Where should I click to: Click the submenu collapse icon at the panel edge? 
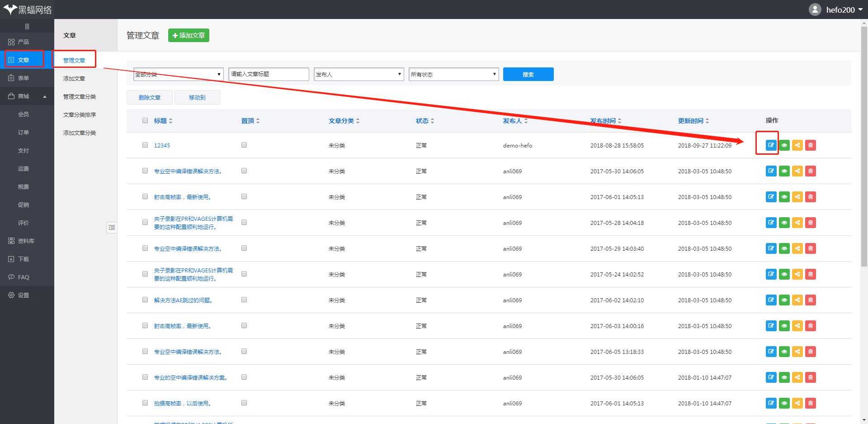click(112, 227)
